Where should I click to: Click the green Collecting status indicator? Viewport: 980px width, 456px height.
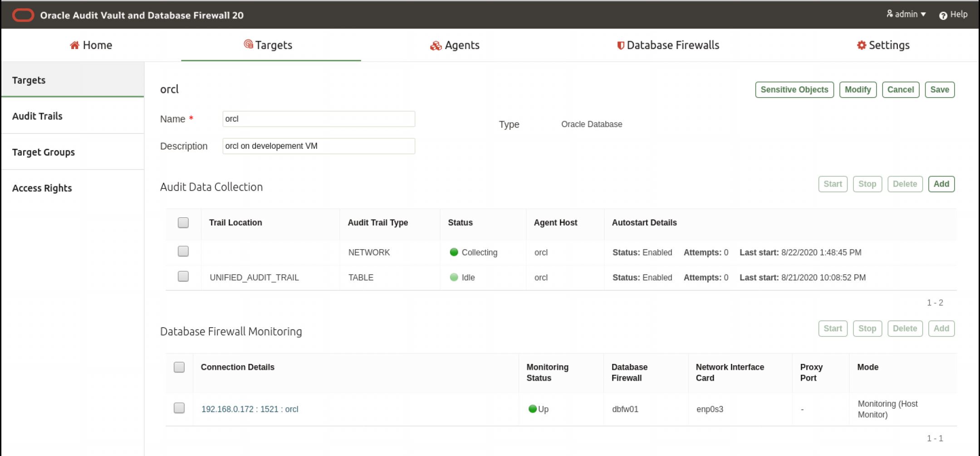(x=454, y=252)
